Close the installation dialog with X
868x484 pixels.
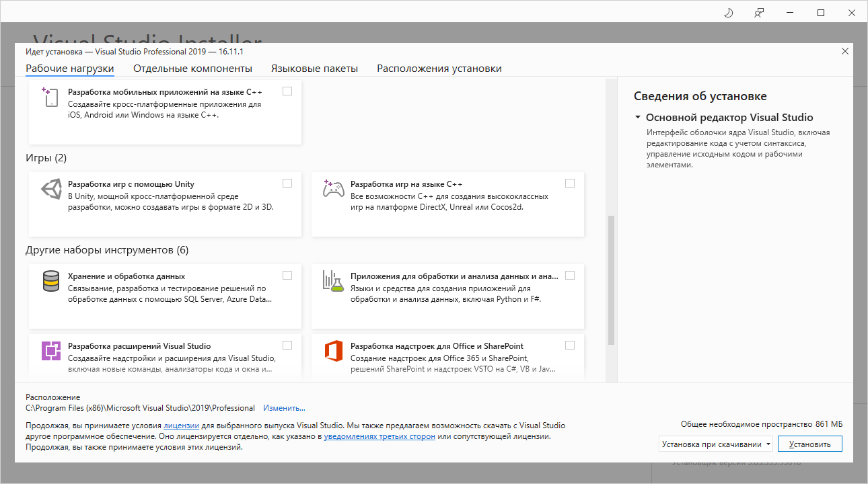(x=845, y=51)
